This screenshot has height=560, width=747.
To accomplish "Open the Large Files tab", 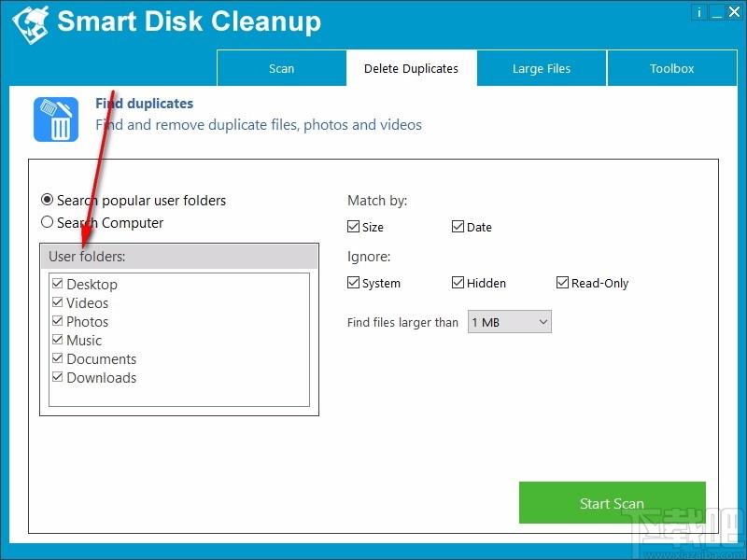I will coord(542,68).
